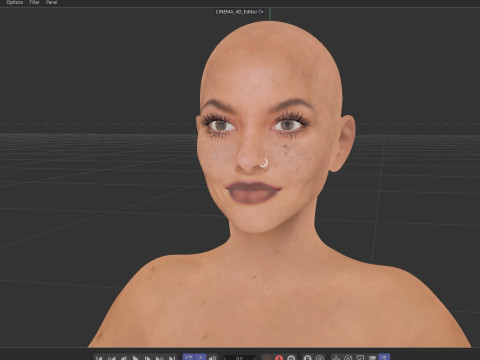Click the current frame field
Viewport: 480px width, 360px height.
click(x=240, y=358)
